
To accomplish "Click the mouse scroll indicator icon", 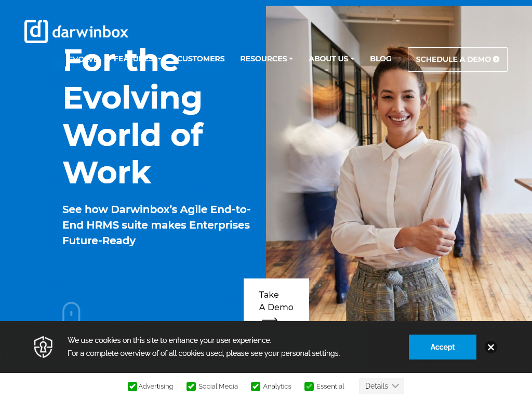I will click(x=71, y=312).
